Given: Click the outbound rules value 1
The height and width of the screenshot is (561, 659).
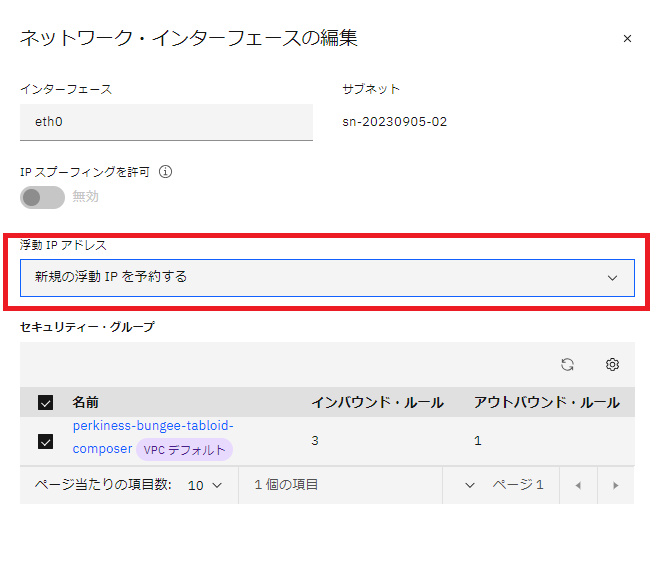Looking at the screenshot, I should point(477,441).
